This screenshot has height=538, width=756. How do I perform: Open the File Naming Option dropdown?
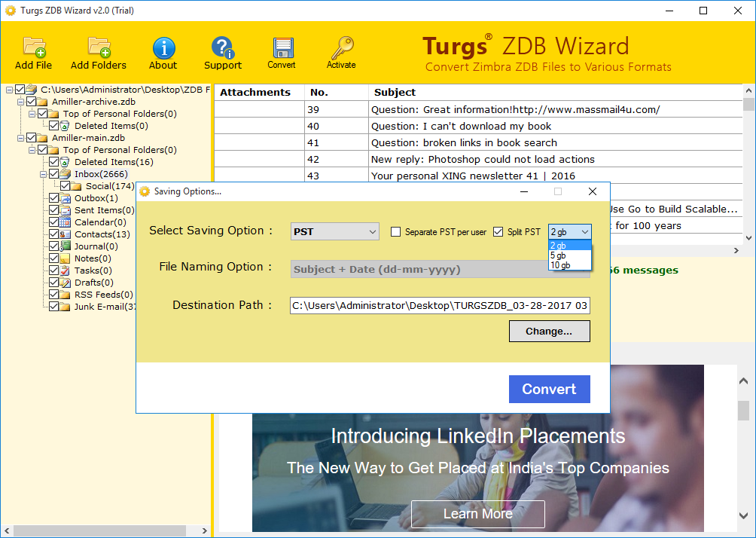pyautogui.click(x=440, y=269)
